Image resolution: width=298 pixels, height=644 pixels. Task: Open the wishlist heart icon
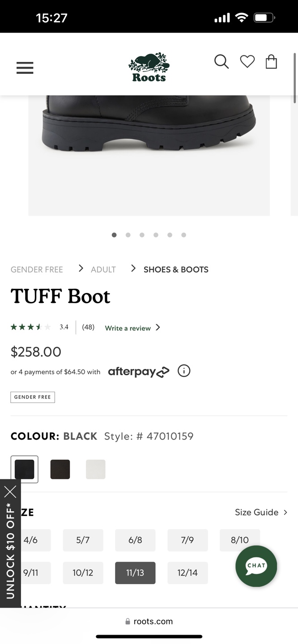pos(247,62)
